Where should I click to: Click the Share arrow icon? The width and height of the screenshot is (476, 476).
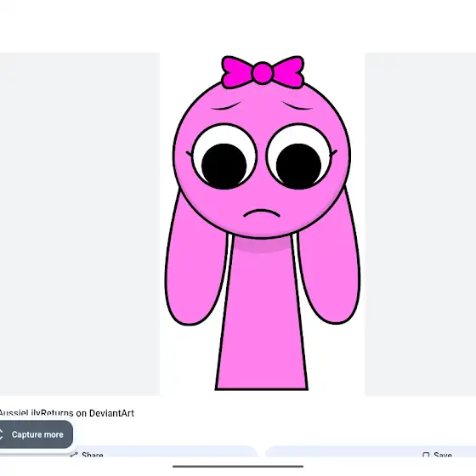coord(73,455)
